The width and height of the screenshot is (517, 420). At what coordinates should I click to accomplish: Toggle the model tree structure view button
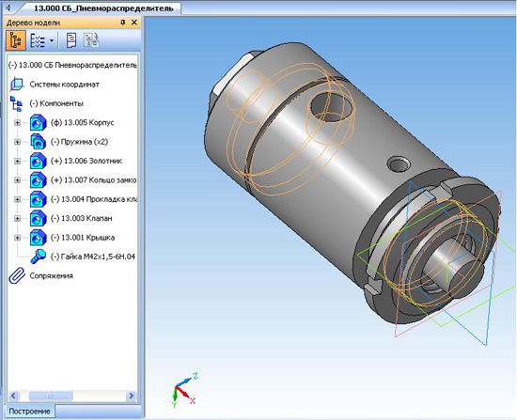tap(15, 40)
